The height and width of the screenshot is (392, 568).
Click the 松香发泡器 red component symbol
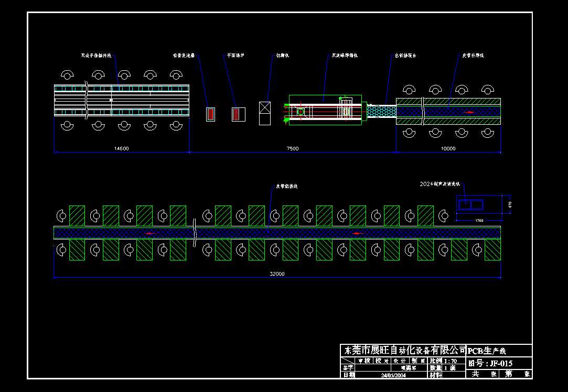tap(210, 113)
